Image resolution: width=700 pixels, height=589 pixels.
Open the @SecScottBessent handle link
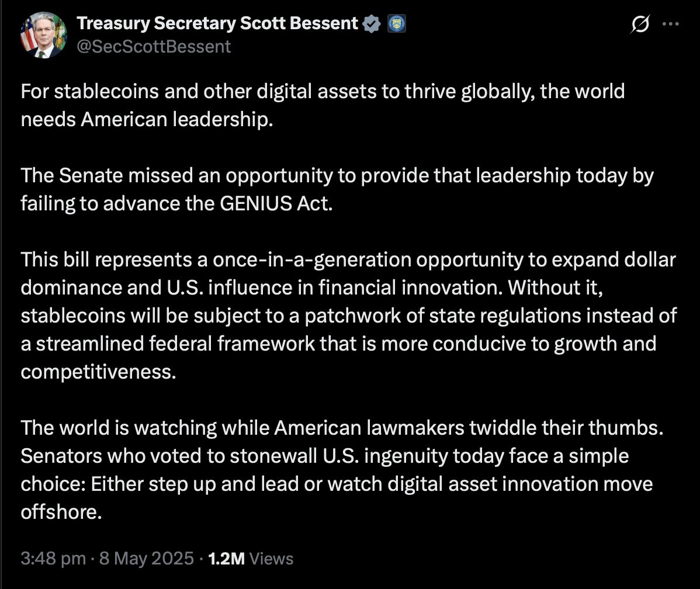pos(154,46)
